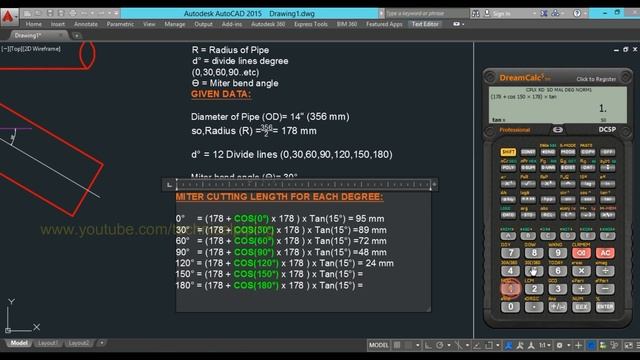Add a new drawing tab with plus

pyautogui.click(x=76, y=36)
